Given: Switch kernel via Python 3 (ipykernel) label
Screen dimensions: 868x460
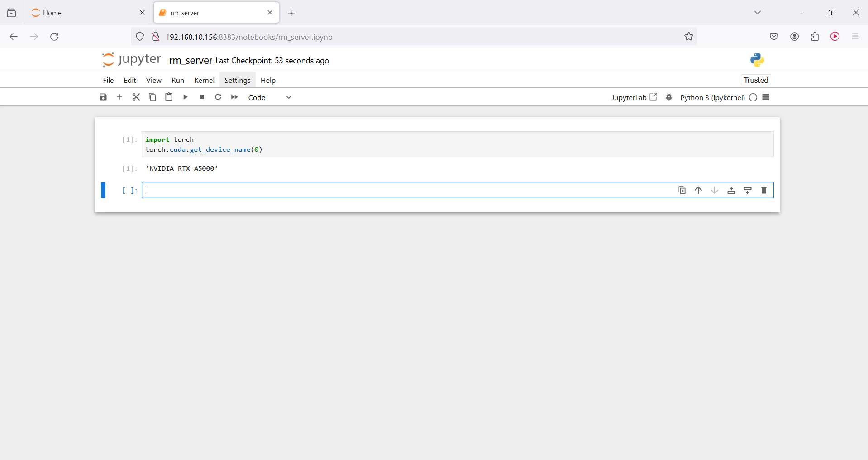Looking at the screenshot, I should point(712,97).
